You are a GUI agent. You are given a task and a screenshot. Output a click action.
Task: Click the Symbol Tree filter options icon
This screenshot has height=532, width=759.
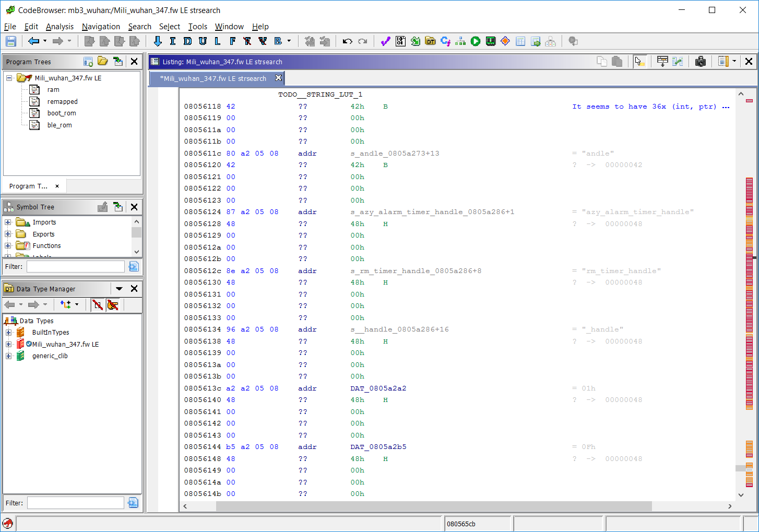(134, 267)
